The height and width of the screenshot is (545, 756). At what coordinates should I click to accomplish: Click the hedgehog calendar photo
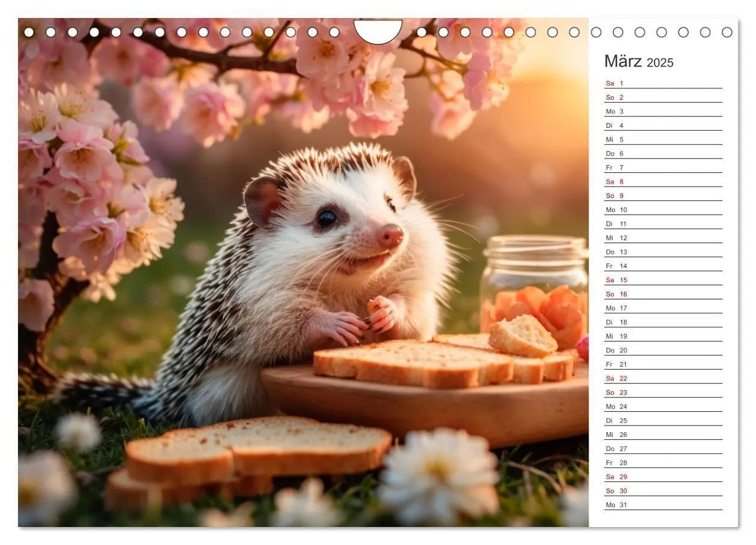pos(303,272)
